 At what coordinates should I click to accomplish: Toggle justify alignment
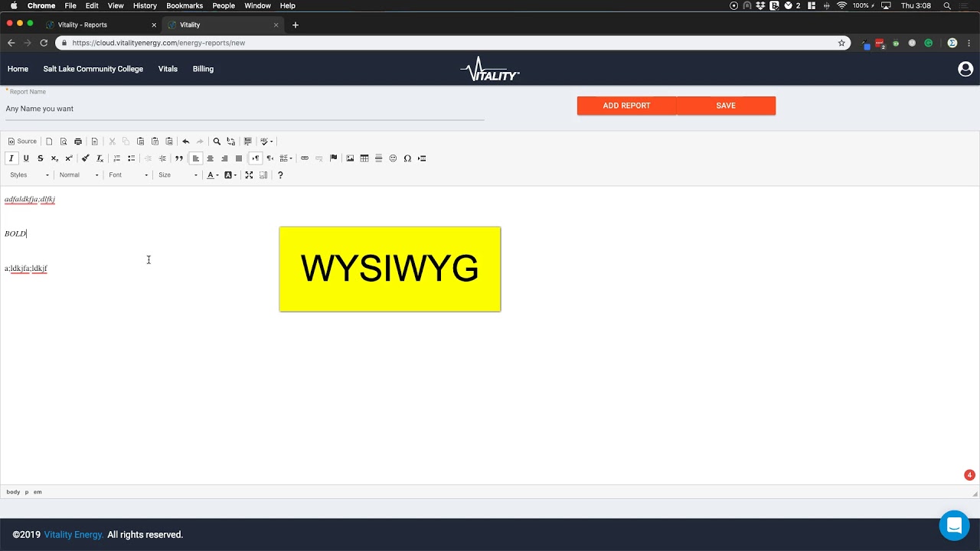pos(239,158)
